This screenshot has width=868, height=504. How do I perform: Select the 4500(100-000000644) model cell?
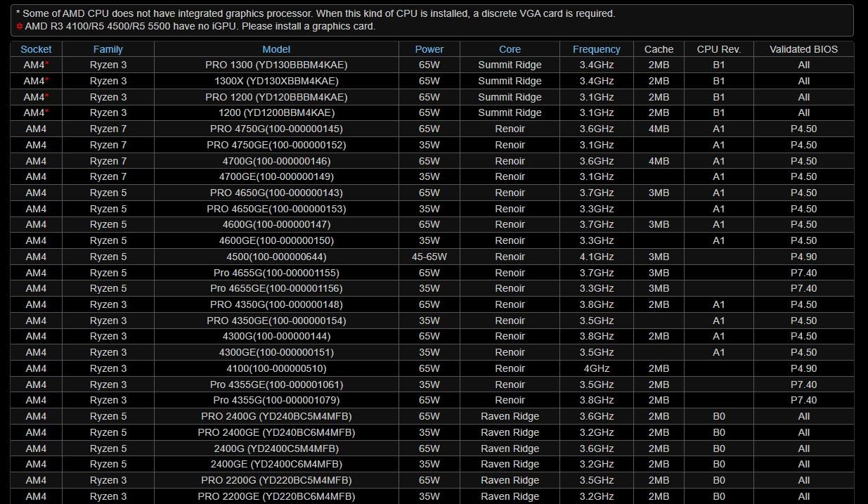[276, 257]
